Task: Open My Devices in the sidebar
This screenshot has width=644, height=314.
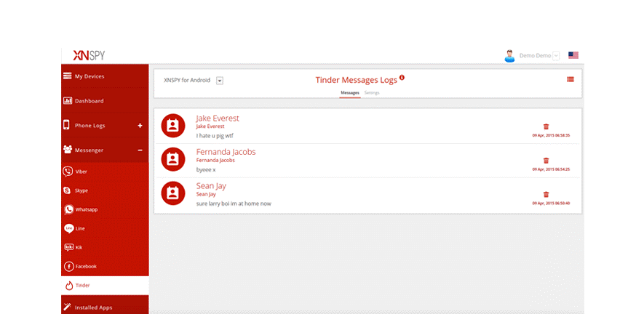Action: pos(105,76)
